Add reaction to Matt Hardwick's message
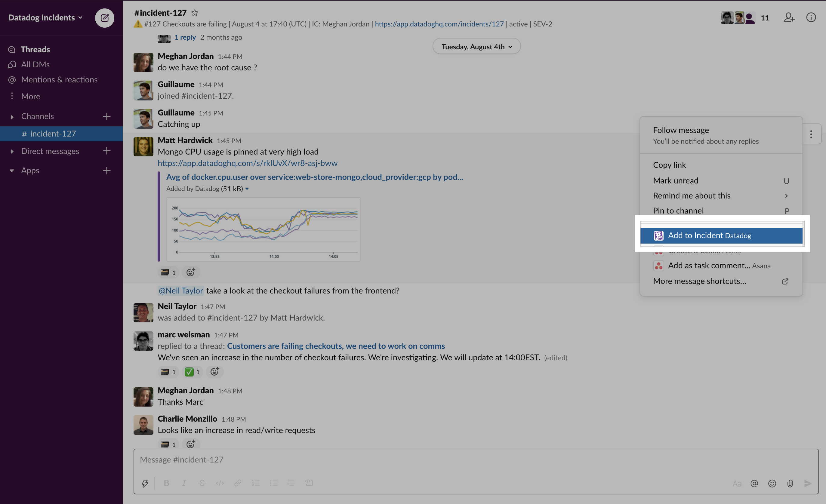The width and height of the screenshot is (826, 504). click(x=191, y=272)
